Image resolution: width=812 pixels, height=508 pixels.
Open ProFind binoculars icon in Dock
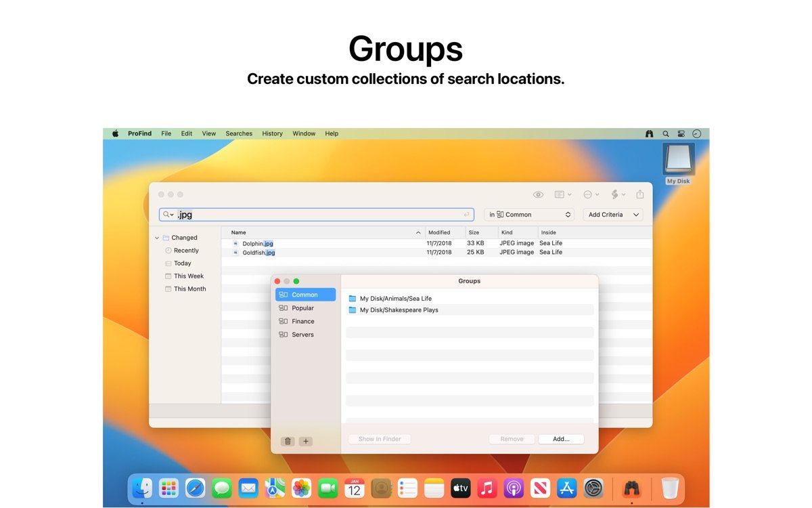point(631,488)
